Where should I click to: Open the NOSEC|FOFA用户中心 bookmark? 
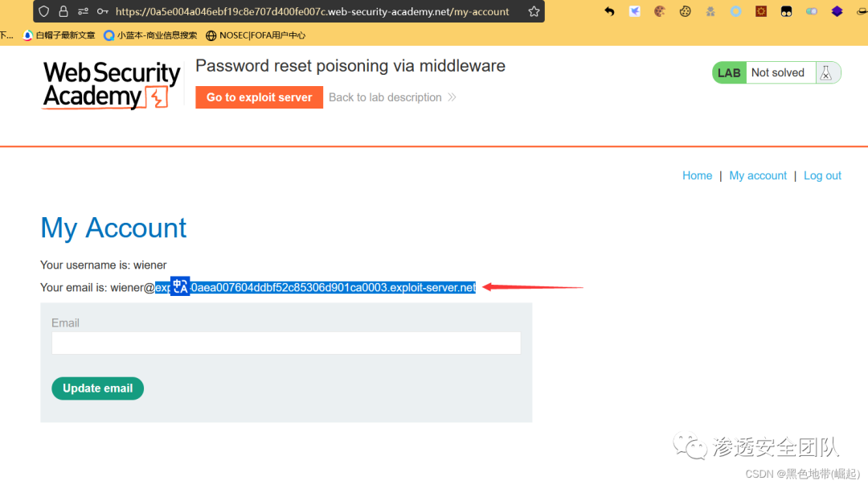point(256,35)
